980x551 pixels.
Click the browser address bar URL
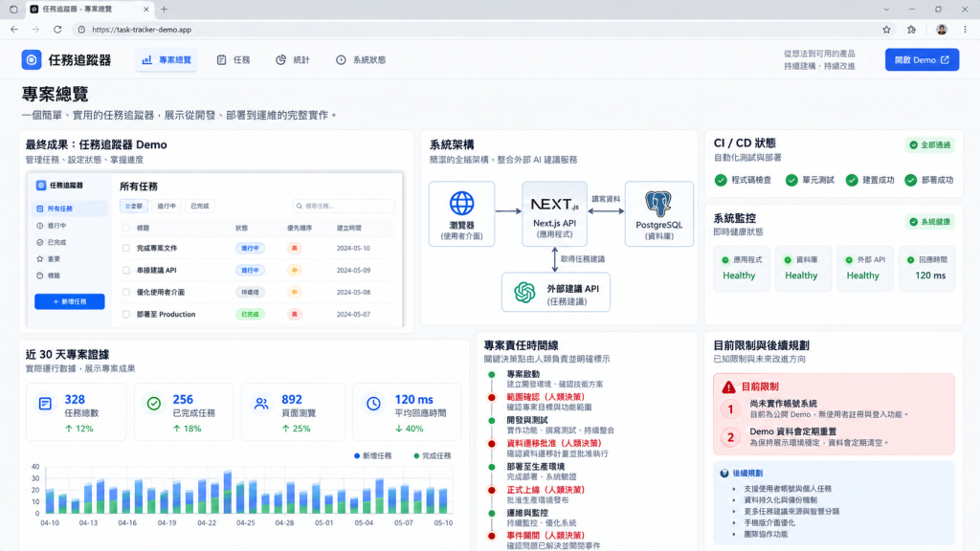pyautogui.click(x=142, y=30)
